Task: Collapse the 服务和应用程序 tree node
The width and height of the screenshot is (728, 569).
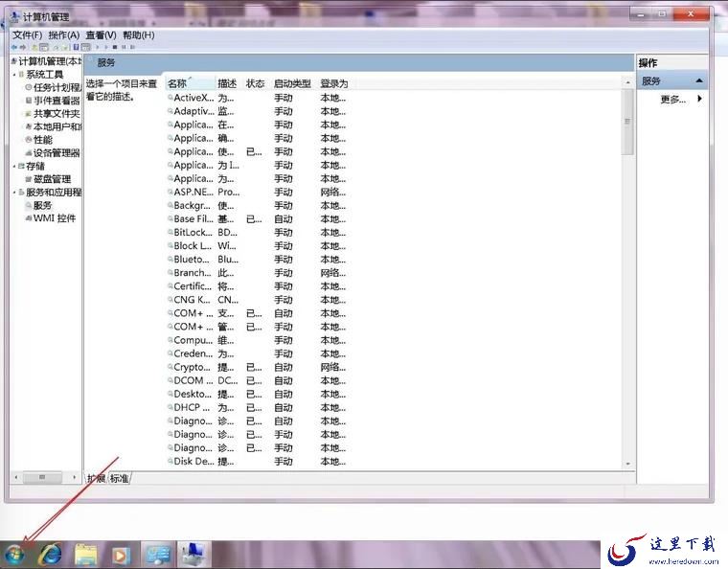Action: (14, 193)
